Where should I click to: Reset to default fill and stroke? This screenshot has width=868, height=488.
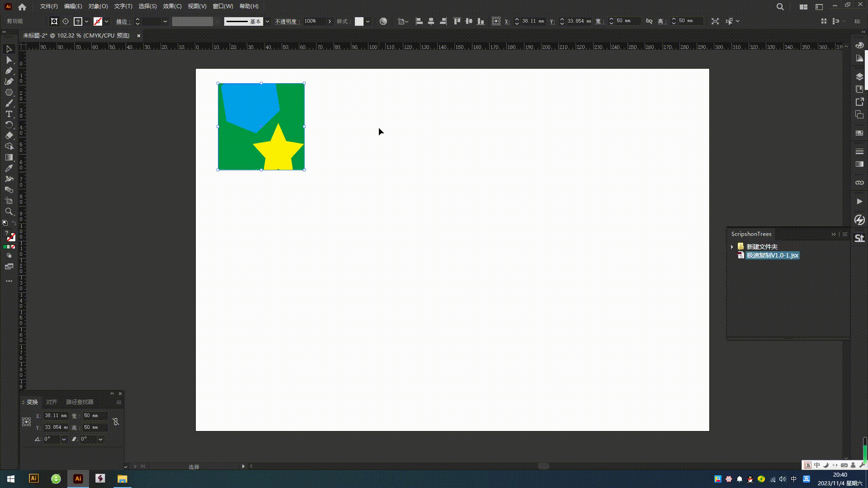(x=5, y=223)
